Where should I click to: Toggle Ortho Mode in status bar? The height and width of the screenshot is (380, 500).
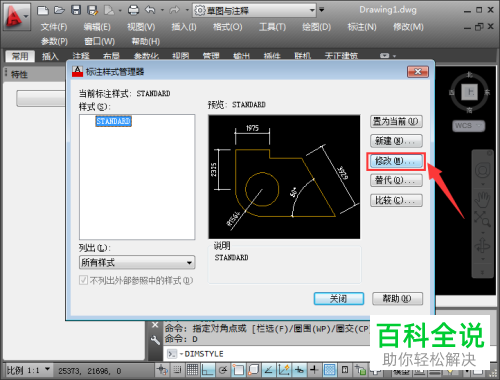pyautogui.click(x=208, y=370)
